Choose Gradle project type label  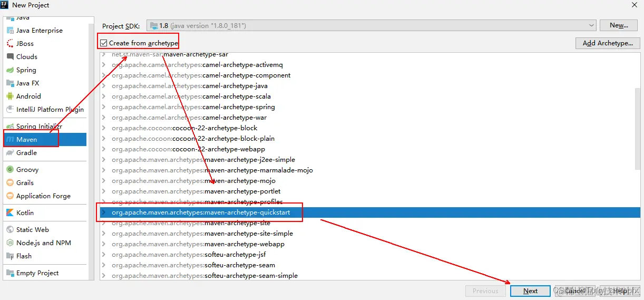click(x=26, y=153)
